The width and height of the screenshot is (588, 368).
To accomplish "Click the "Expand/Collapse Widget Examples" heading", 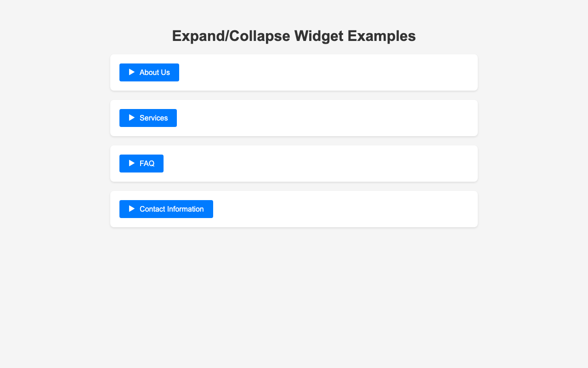I will point(294,36).
